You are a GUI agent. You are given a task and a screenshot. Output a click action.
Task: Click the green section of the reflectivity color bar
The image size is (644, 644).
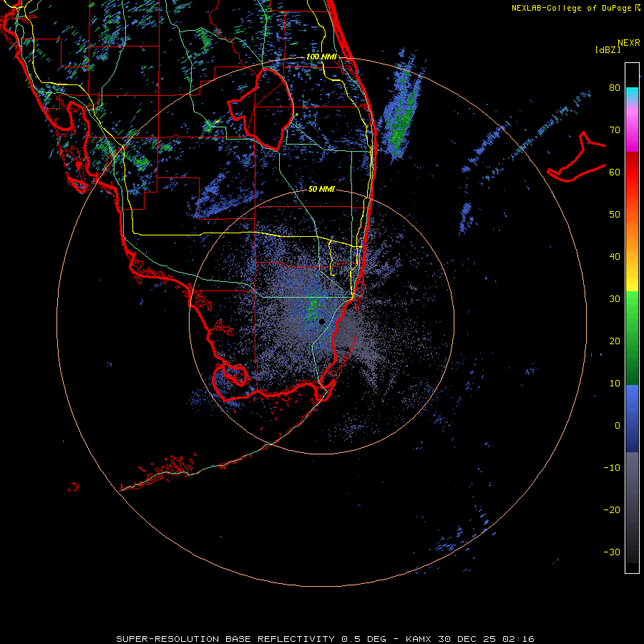[632, 338]
